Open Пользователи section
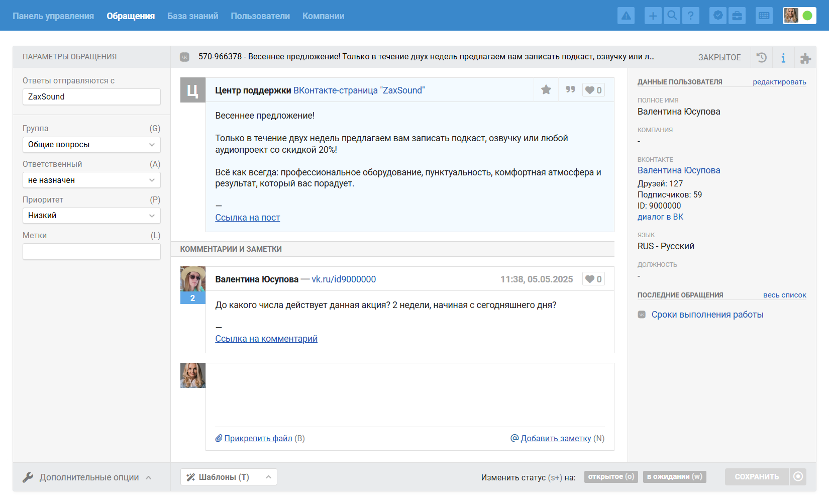The image size is (829, 504). [x=260, y=16]
